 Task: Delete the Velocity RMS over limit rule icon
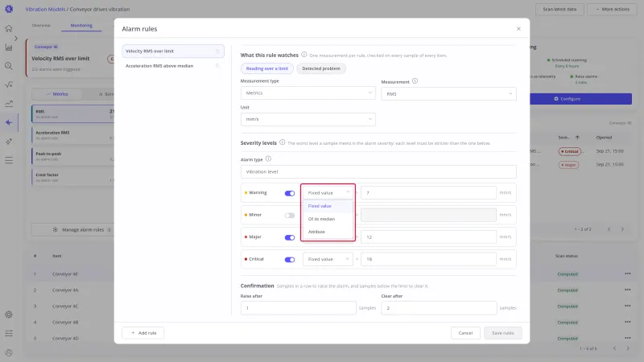click(x=217, y=51)
